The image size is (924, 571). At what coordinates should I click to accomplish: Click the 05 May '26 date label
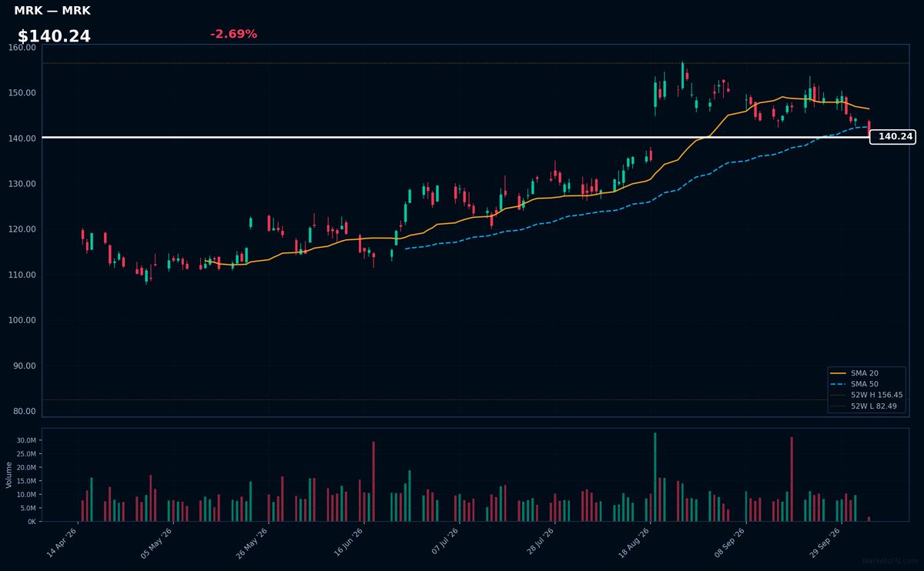(158, 543)
